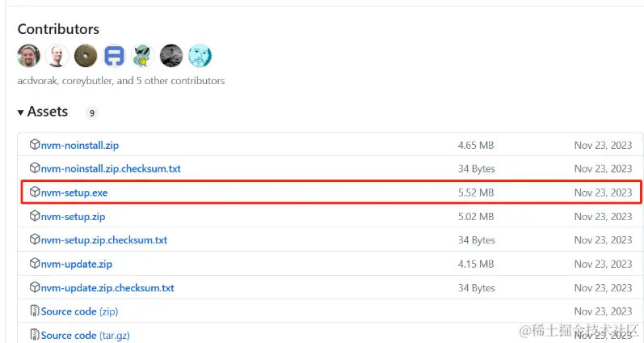Open nvm-update.zip.checksum.txt link
Screen dimensions: 644x343
(107, 288)
